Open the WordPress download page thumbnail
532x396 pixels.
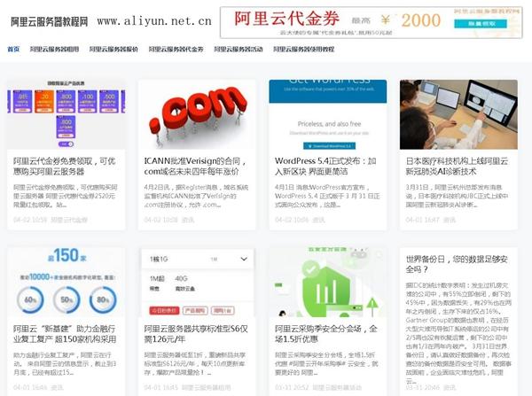coord(328,114)
